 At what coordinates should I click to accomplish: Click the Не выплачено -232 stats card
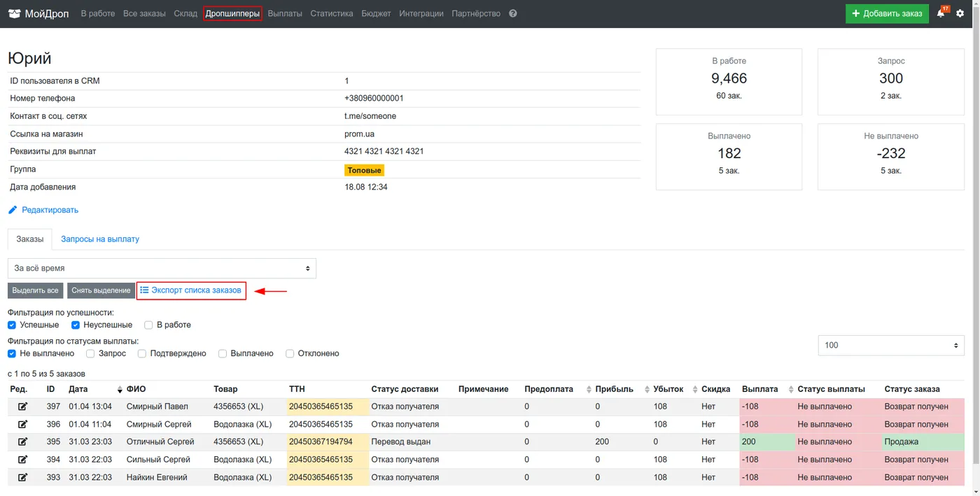[891, 157]
